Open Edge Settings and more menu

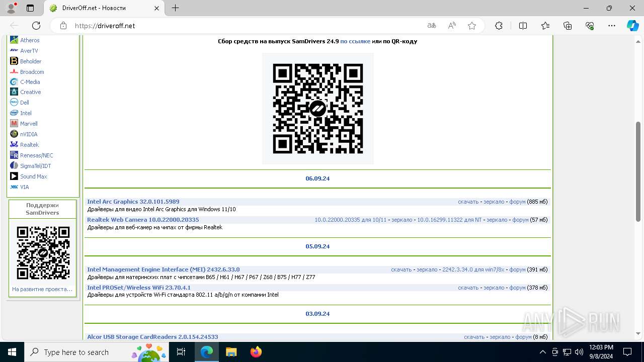pyautogui.click(x=612, y=26)
